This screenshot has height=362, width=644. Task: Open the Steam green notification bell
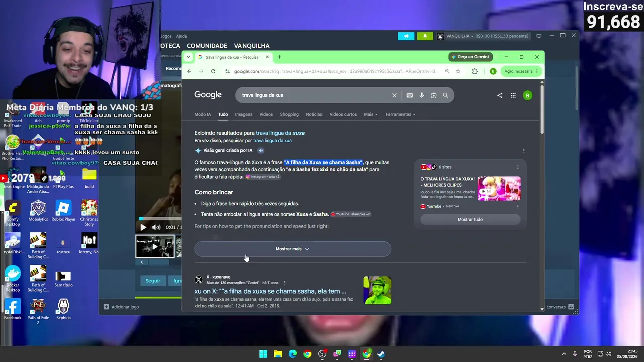point(425,36)
